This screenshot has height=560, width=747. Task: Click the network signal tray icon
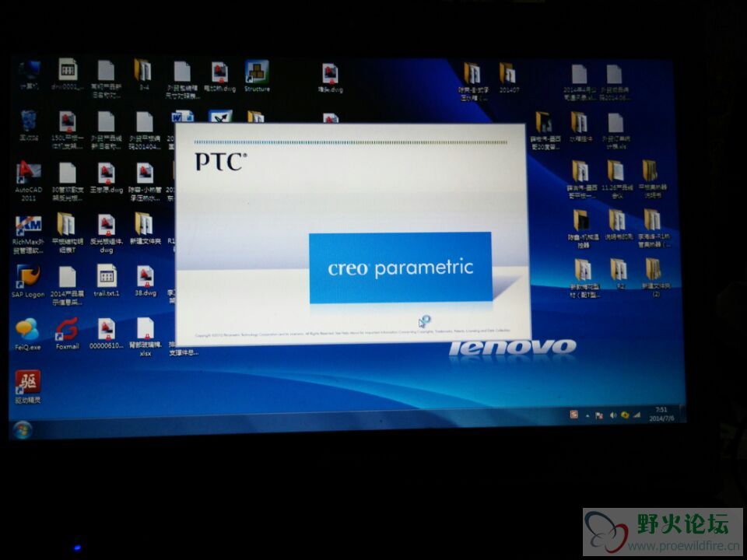click(637, 415)
